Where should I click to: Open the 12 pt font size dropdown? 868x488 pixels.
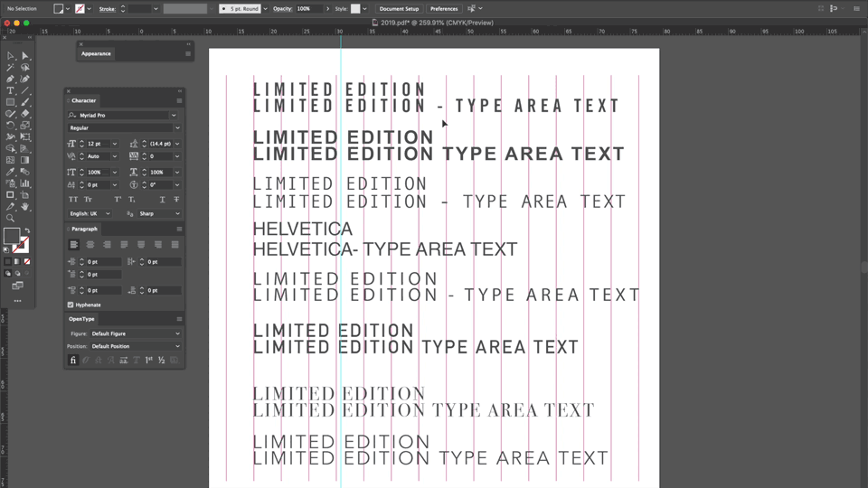[x=115, y=144]
